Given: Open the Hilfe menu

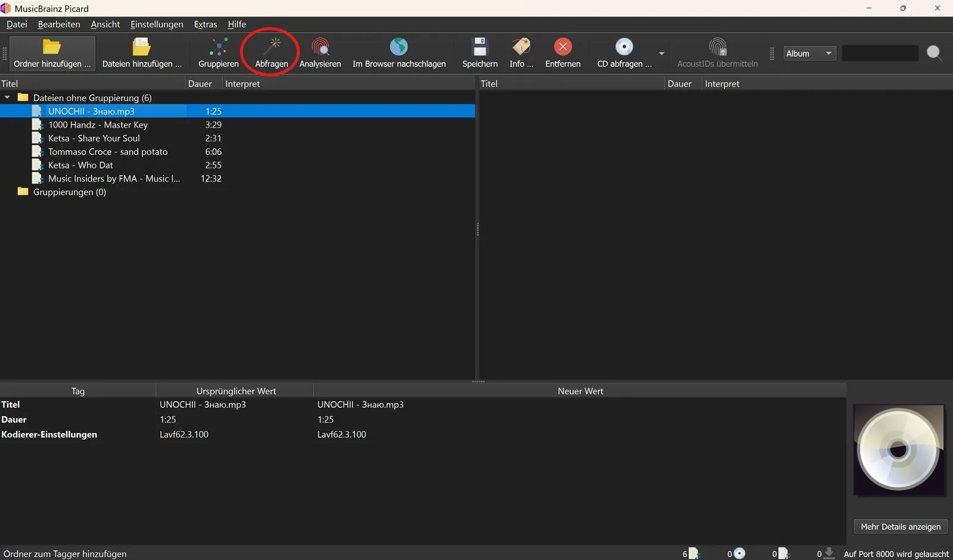Looking at the screenshot, I should [236, 24].
